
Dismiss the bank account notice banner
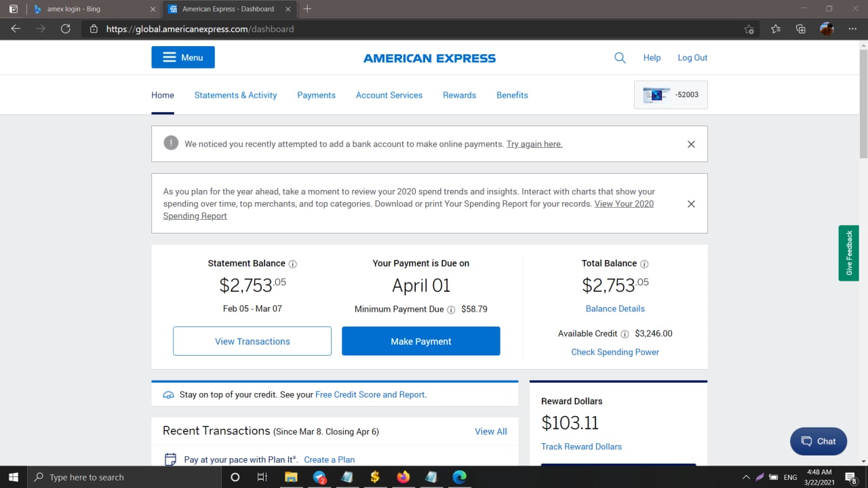[x=691, y=144]
